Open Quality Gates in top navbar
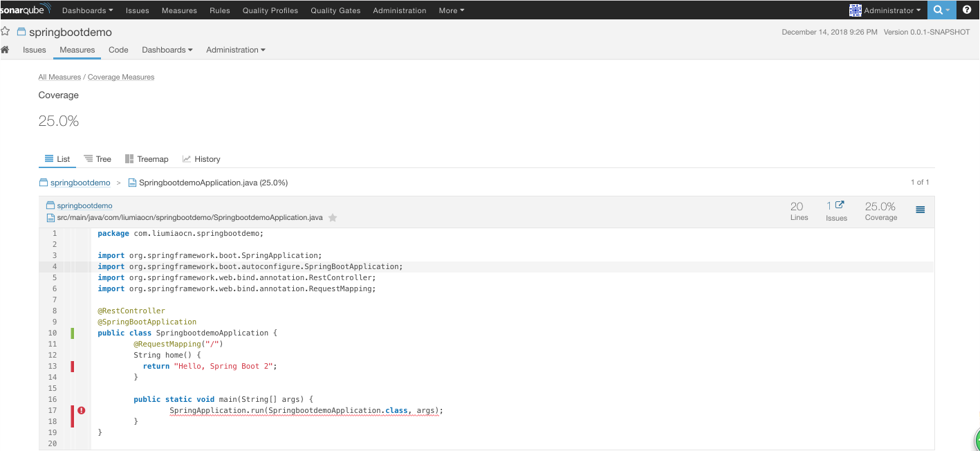 [335, 10]
